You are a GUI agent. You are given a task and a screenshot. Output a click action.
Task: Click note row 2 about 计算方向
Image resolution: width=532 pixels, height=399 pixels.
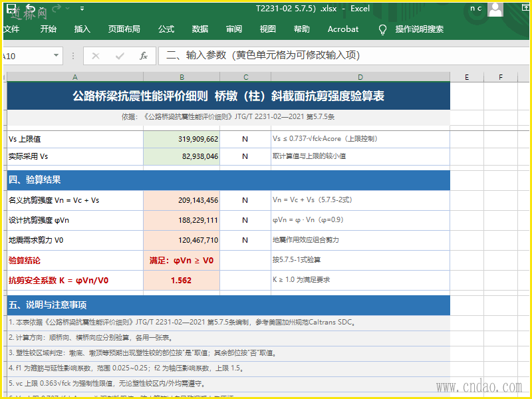(x=228, y=338)
